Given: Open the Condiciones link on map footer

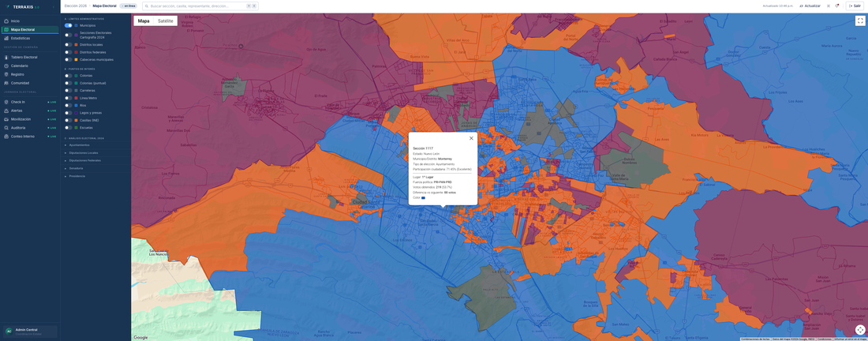Looking at the screenshot, I should 825,339.
